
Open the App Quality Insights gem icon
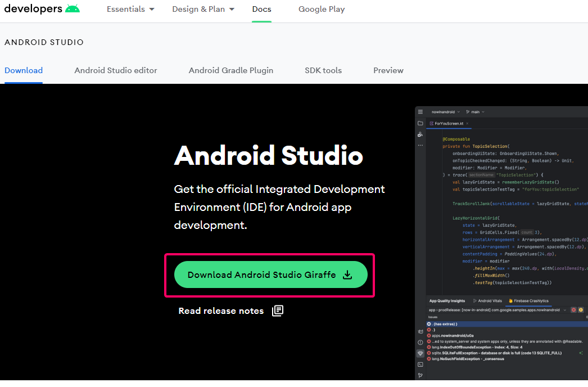coord(420,353)
